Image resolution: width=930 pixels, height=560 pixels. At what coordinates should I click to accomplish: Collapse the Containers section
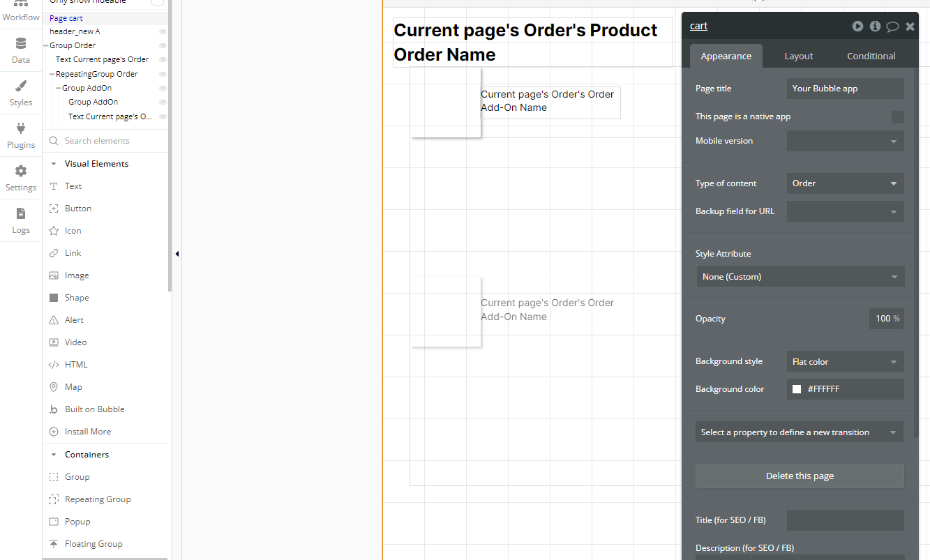(x=54, y=455)
